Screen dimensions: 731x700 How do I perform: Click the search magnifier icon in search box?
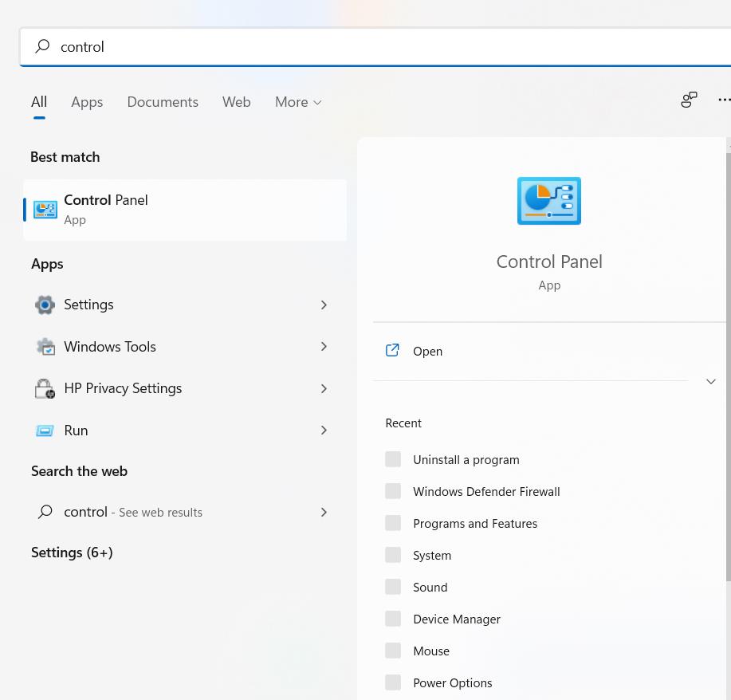tap(42, 45)
